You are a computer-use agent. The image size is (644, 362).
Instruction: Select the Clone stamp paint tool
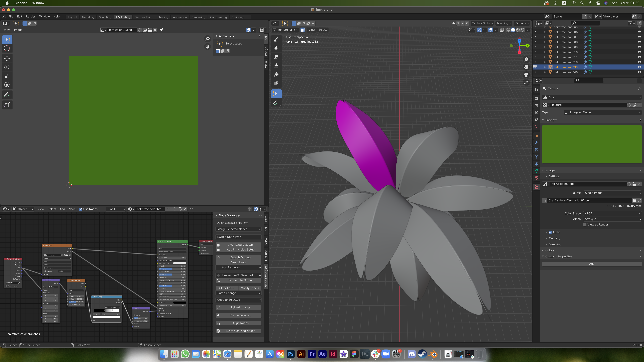pyautogui.click(x=276, y=65)
